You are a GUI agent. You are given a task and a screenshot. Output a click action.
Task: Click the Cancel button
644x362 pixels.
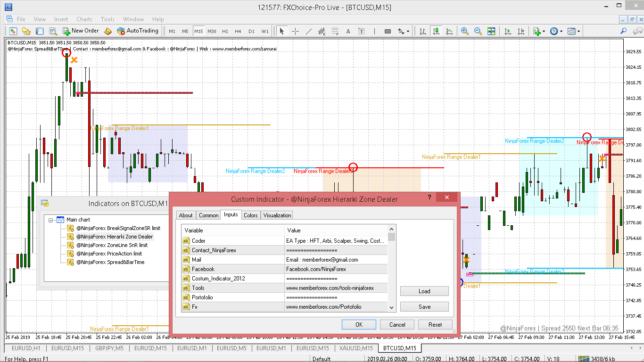[397, 324]
